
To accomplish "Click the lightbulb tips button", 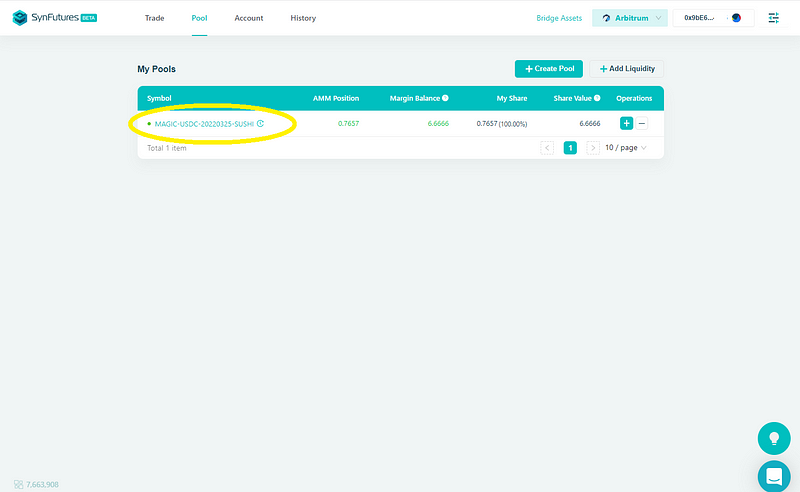I will tap(773, 438).
